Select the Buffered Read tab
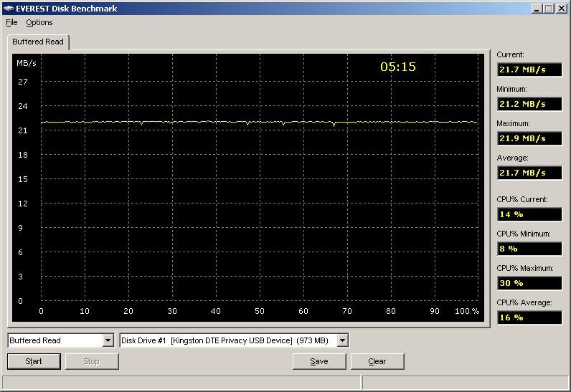 click(x=38, y=42)
